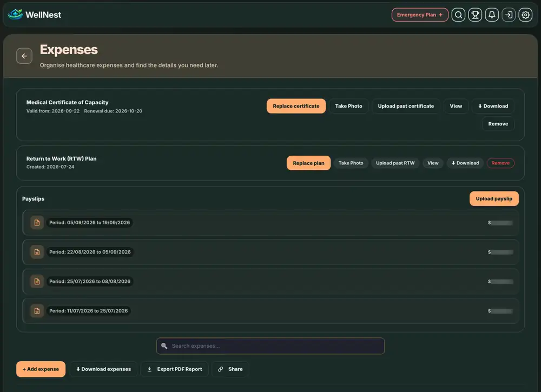Download the Medical Certificate of Capacity
The image size is (541, 392).
(493, 106)
